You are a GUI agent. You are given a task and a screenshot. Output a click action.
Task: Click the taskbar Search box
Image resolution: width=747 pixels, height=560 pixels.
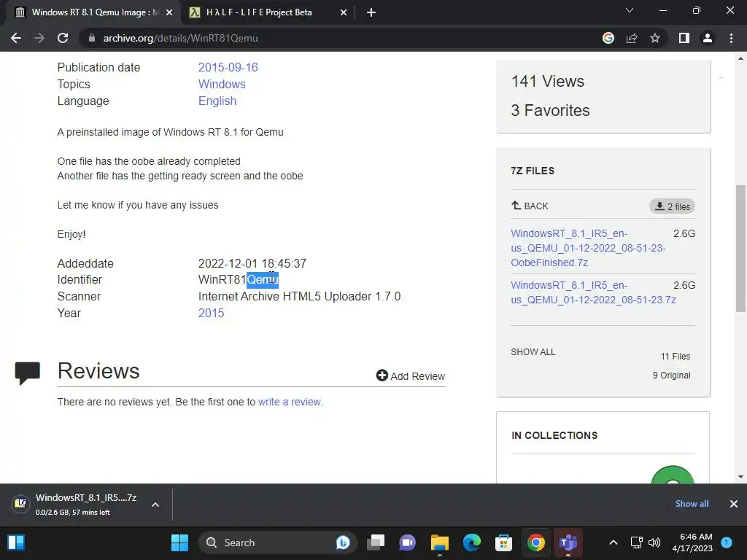279,542
